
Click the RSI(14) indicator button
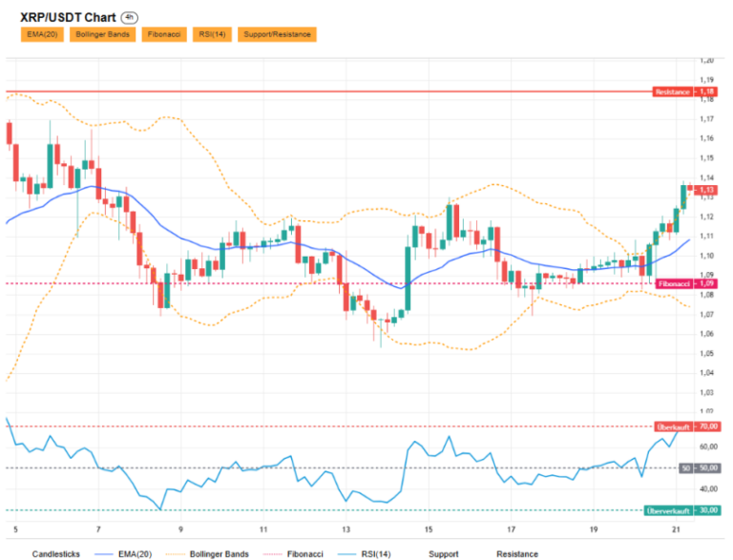tap(212, 34)
